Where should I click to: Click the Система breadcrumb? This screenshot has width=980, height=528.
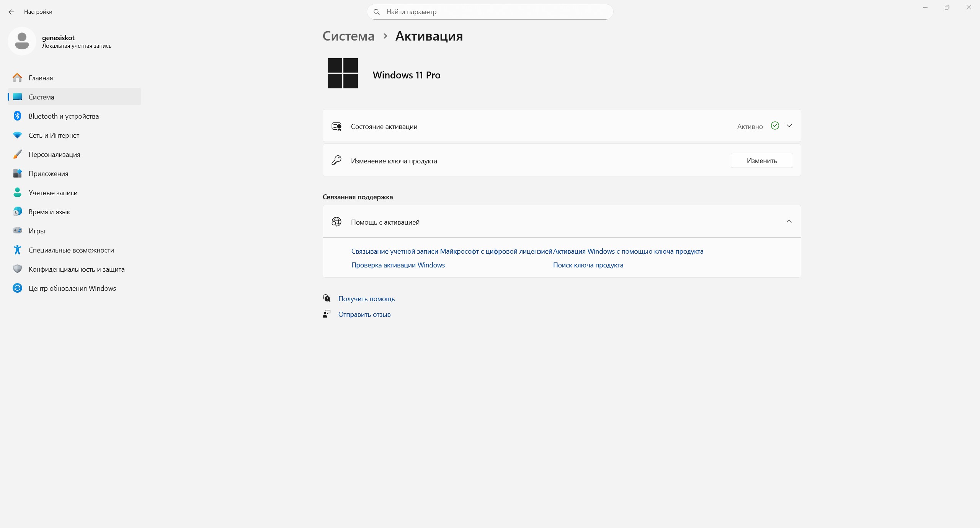click(x=348, y=36)
